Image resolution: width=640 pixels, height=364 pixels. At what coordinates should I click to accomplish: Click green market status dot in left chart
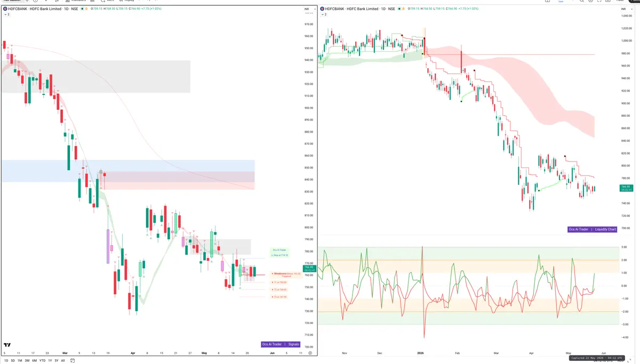(x=82, y=10)
